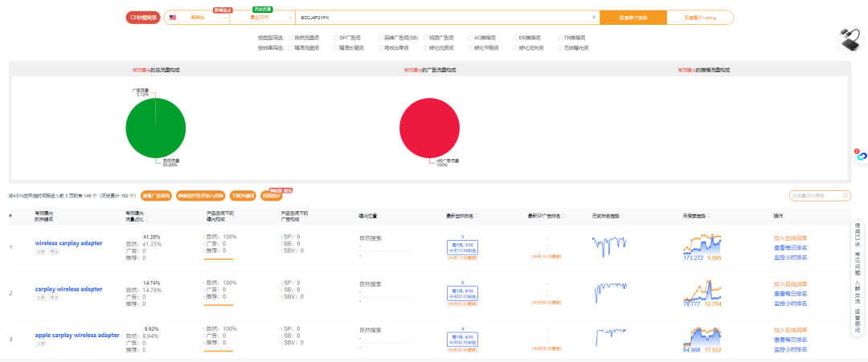Screen dimensions: 868x362
Task: Clear the ASIN search field with X icon
Action: pyautogui.click(x=594, y=18)
